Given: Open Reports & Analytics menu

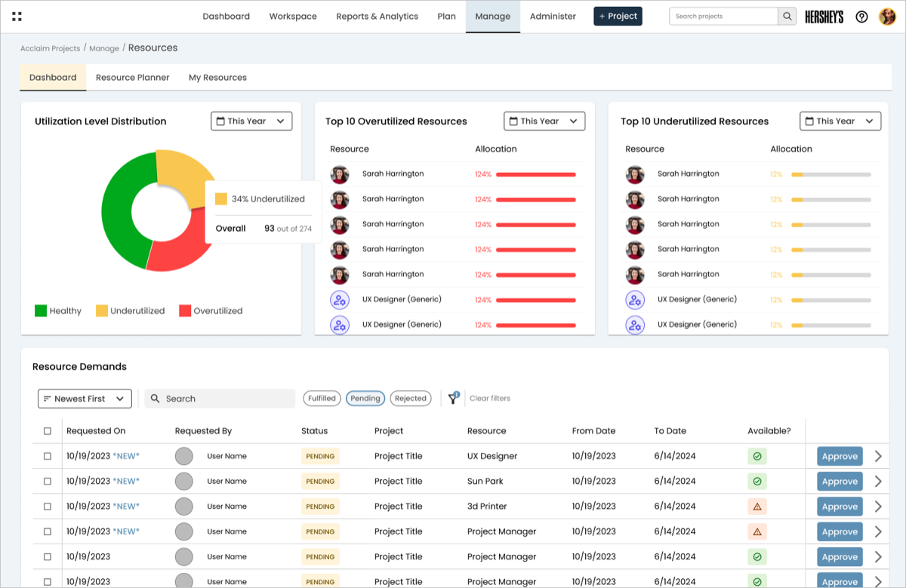Looking at the screenshot, I should (x=377, y=16).
